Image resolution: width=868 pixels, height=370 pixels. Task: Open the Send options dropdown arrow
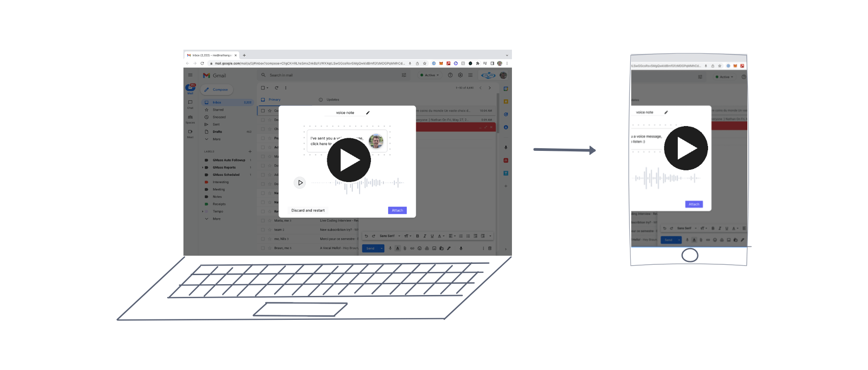coord(382,248)
